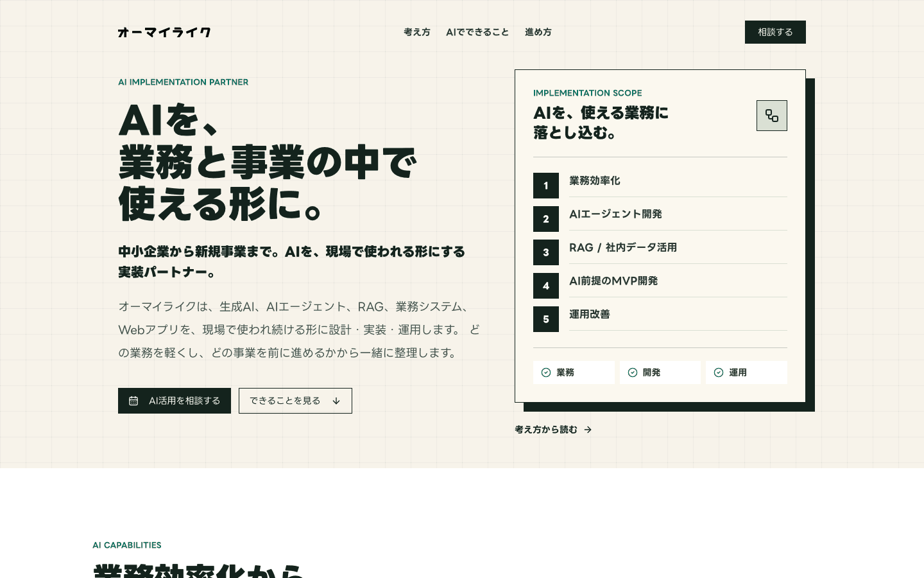The width and height of the screenshot is (924, 578).
Task: Click the できることを見る button
Action: click(295, 401)
